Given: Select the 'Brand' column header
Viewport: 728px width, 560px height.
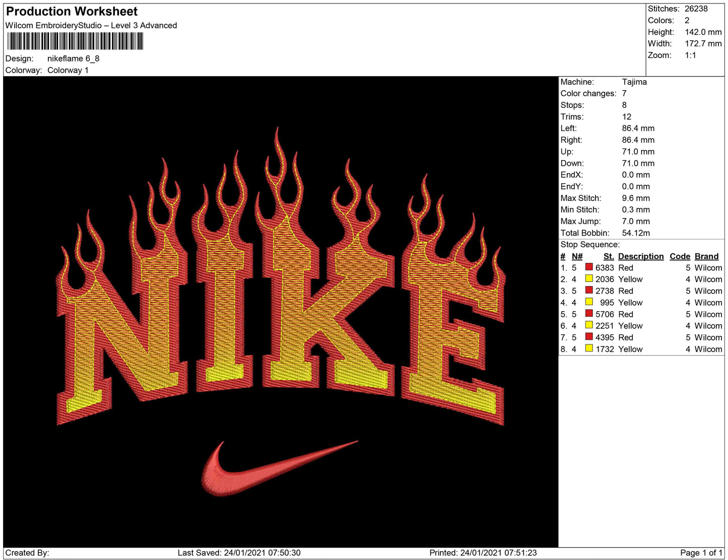Looking at the screenshot, I should click(x=706, y=256).
